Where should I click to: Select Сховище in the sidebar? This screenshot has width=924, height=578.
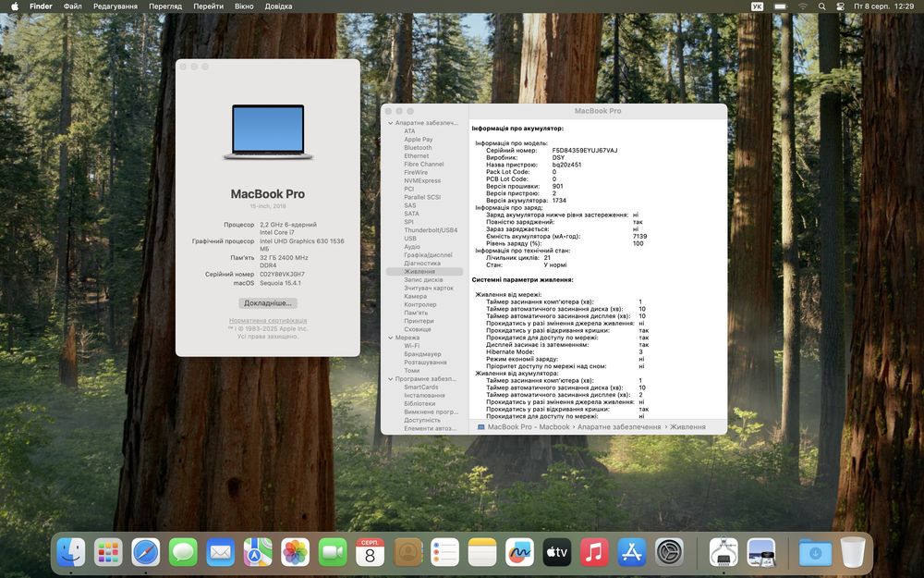tap(418, 330)
